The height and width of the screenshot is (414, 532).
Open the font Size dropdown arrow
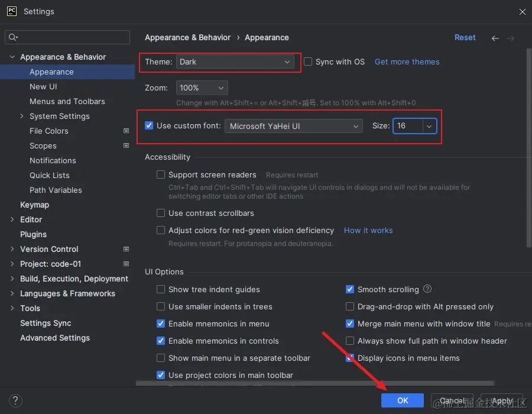[429, 126]
